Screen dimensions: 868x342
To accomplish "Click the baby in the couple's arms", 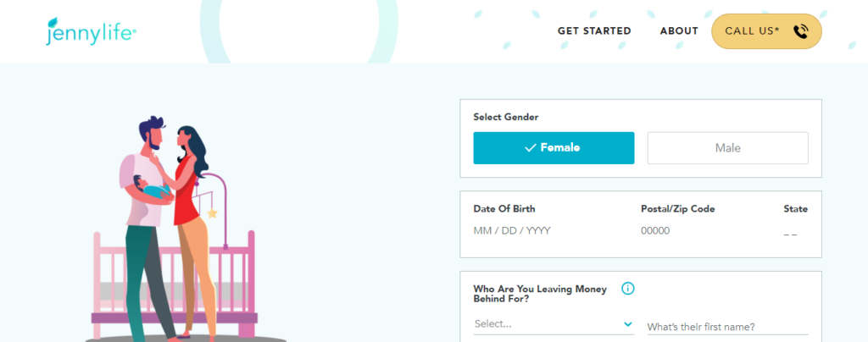I will (154, 190).
